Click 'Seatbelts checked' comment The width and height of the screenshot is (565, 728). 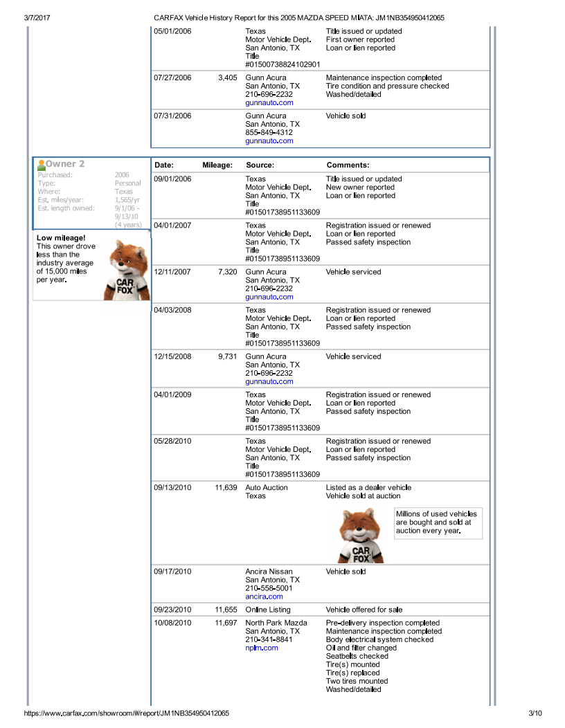[357, 655]
